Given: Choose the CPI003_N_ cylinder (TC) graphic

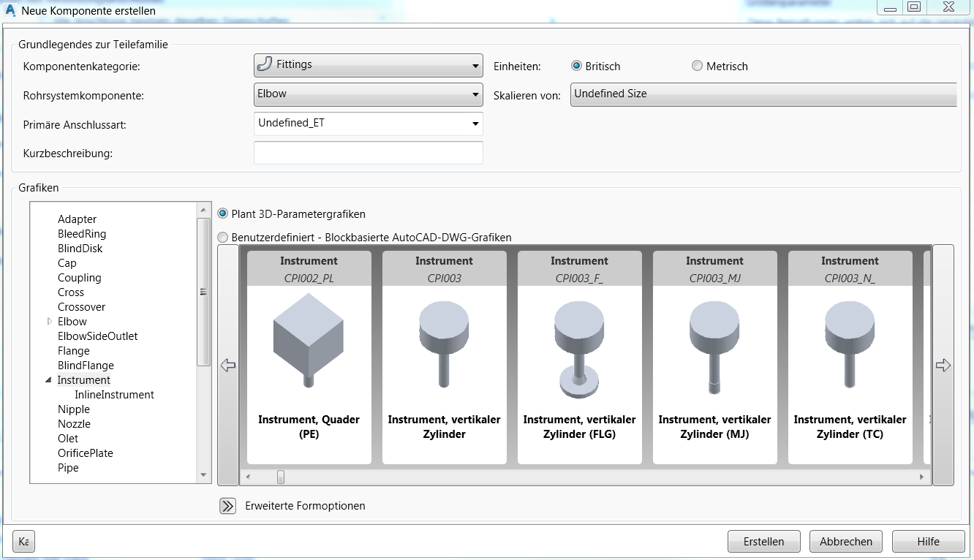Looking at the screenshot, I should 850,357.
